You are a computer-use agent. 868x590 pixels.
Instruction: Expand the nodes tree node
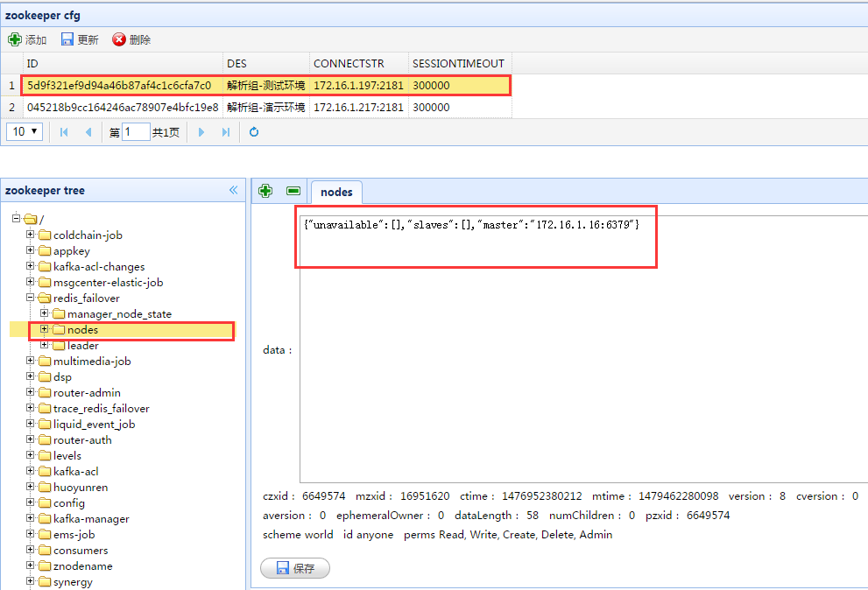45,329
